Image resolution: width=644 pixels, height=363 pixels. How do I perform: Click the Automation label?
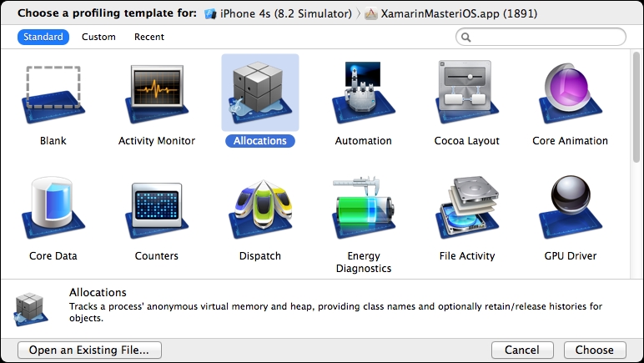pos(364,141)
